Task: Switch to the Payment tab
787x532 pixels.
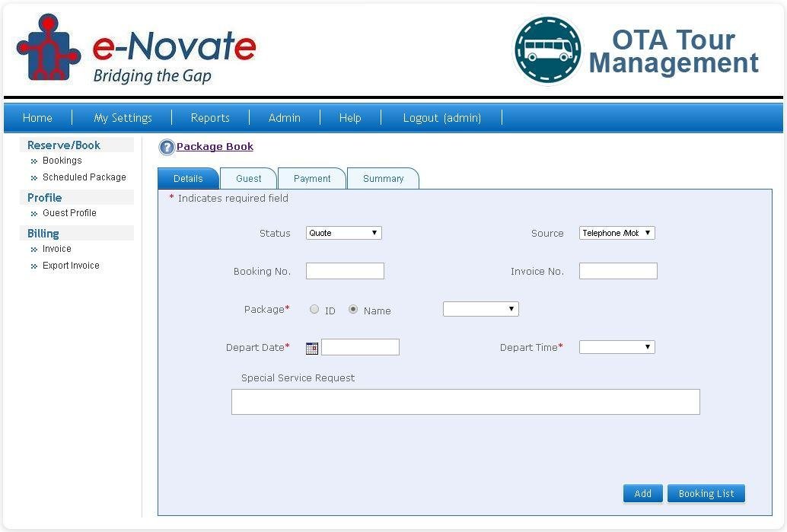Action: [312, 179]
